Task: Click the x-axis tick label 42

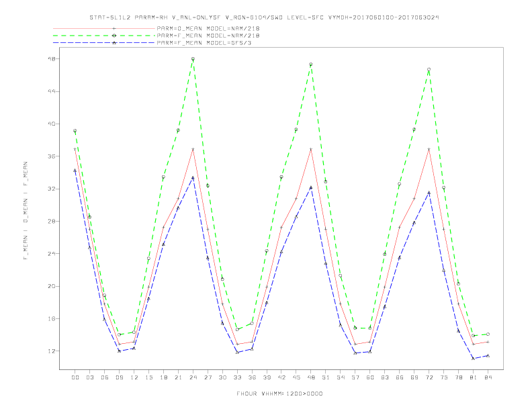Action: click(281, 377)
